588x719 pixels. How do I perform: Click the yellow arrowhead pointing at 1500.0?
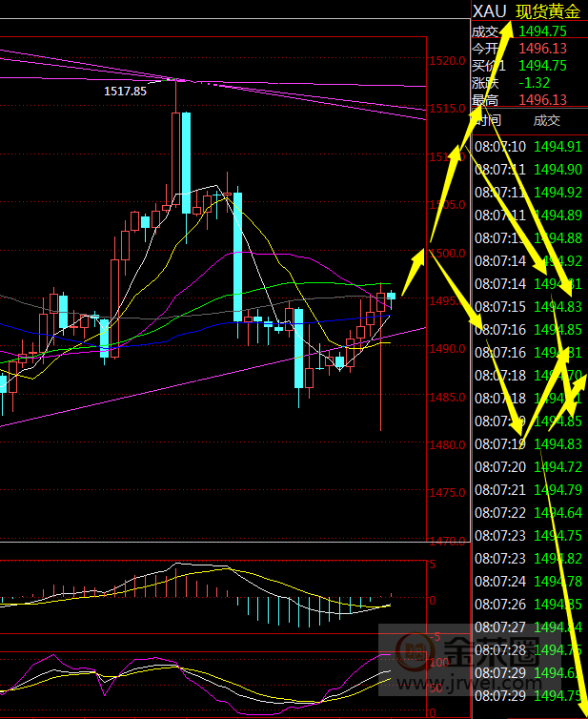pos(418,255)
